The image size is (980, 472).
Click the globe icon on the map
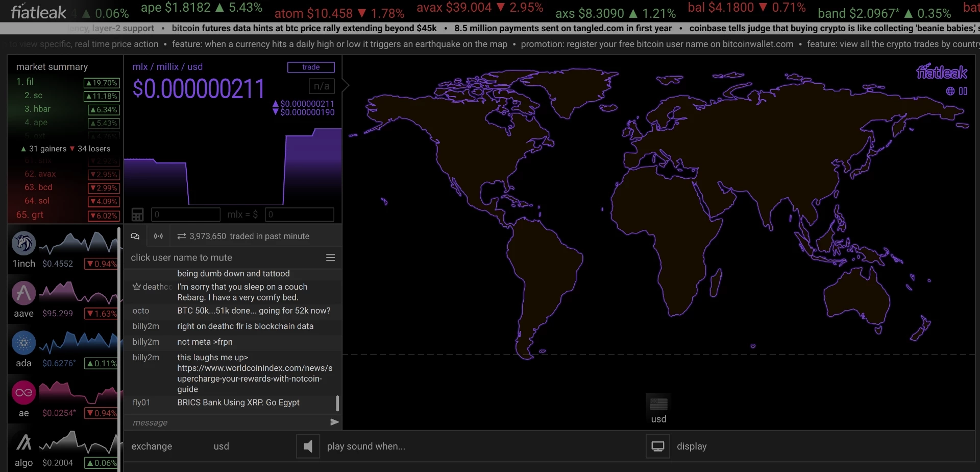950,91
